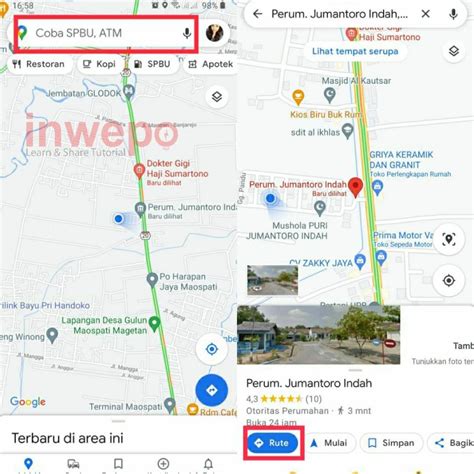The height and width of the screenshot is (474, 474).
Task: Select the Kopi category chip
Action: (x=99, y=64)
